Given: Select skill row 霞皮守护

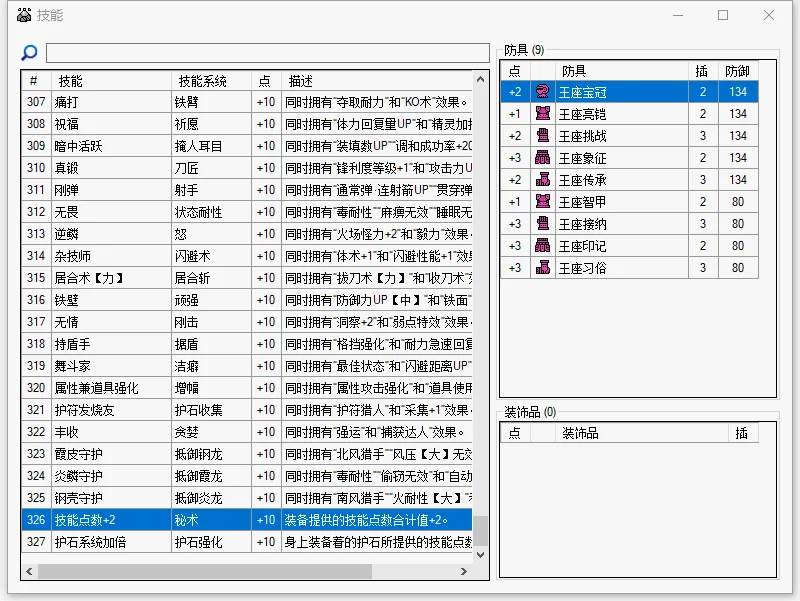Looking at the screenshot, I should click(247, 454).
